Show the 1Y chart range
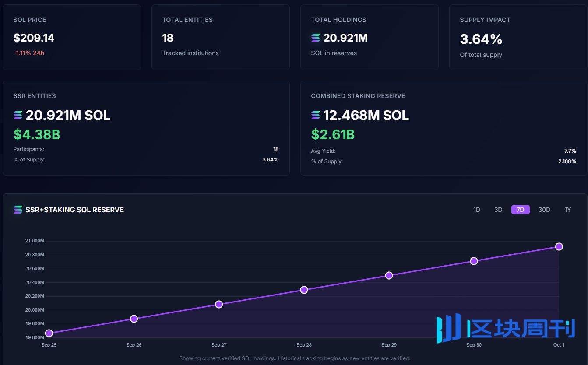 pos(567,210)
